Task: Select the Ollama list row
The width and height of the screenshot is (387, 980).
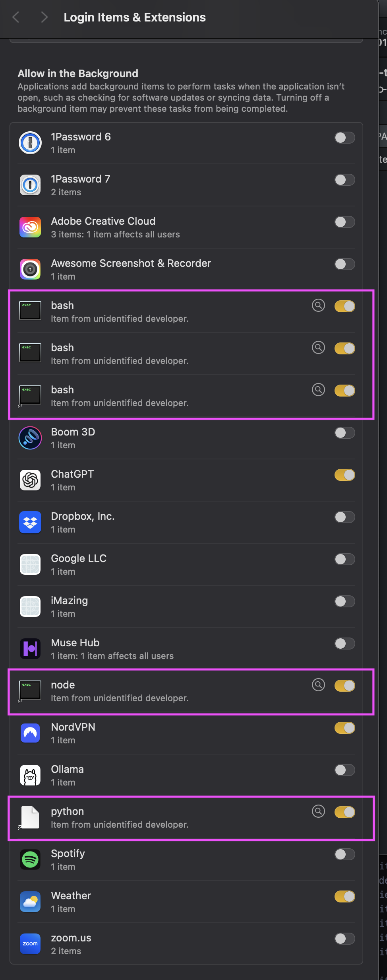Action: click(x=186, y=775)
